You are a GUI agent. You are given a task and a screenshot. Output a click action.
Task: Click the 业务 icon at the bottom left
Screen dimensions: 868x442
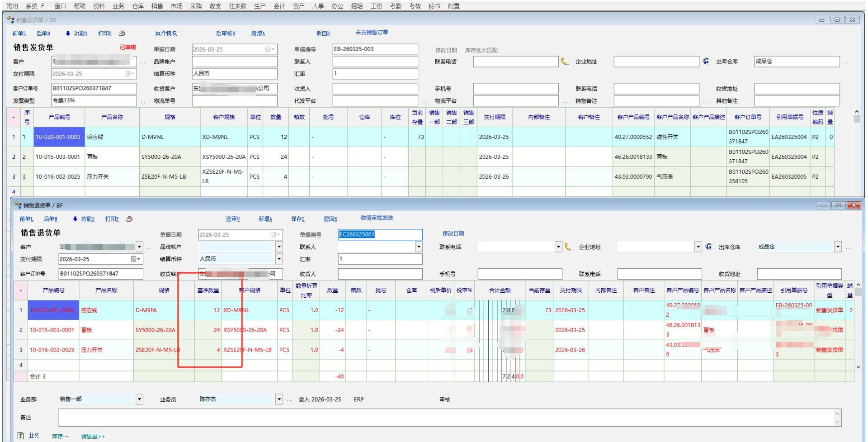click(x=21, y=436)
